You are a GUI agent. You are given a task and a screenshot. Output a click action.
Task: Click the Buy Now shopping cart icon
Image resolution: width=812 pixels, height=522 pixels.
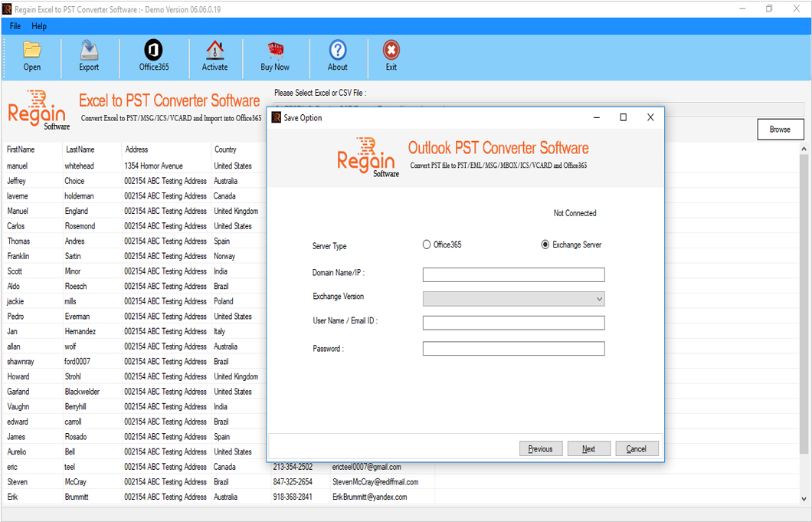[x=274, y=55]
